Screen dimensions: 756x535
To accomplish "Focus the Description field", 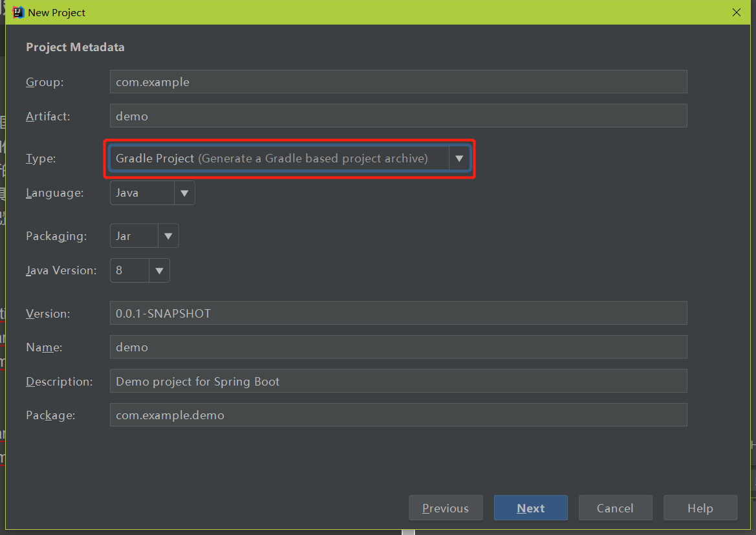I will click(x=398, y=381).
